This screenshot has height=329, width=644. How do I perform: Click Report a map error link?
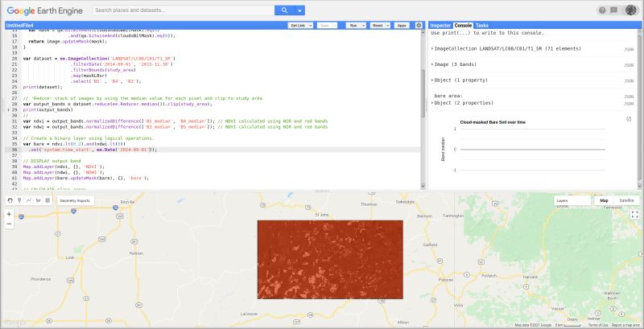(x=626, y=325)
